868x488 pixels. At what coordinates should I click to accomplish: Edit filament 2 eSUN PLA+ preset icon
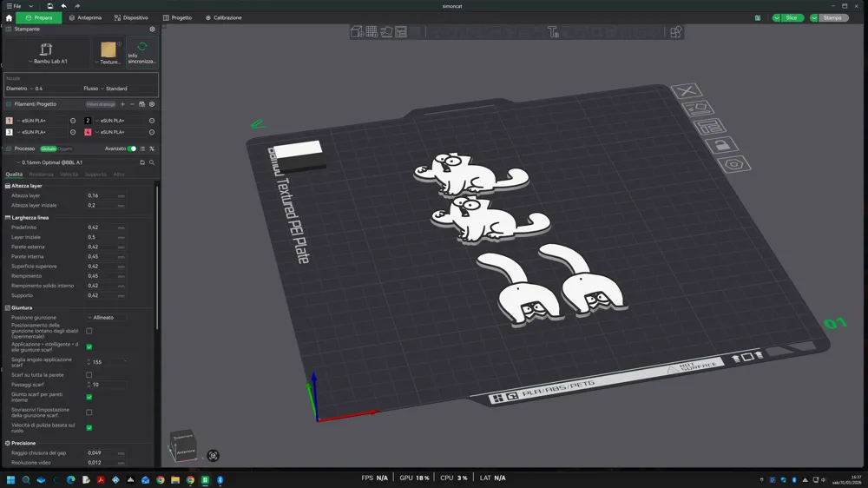tap(152, 120)
